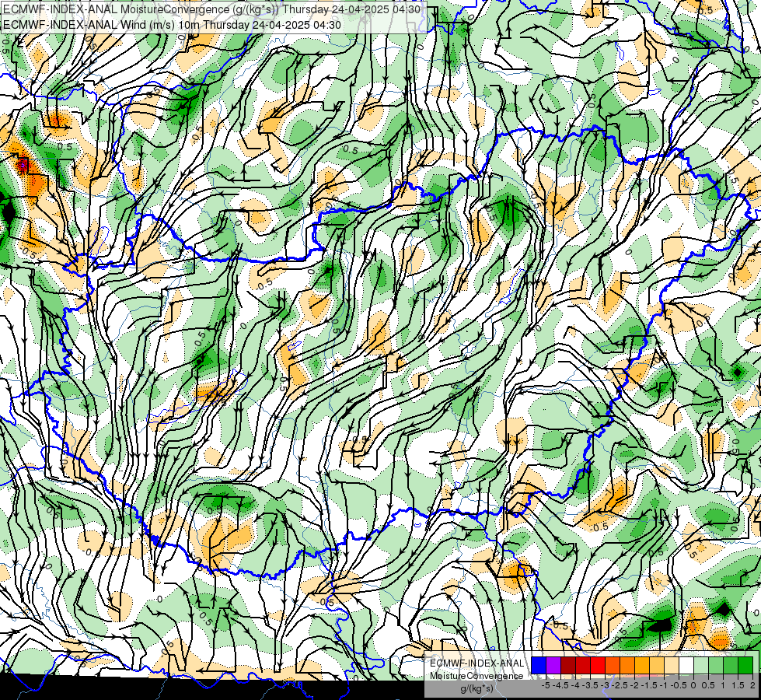
Task: Select palest green swatch between 0 and 0.5
Action: (x=701, y=665)
